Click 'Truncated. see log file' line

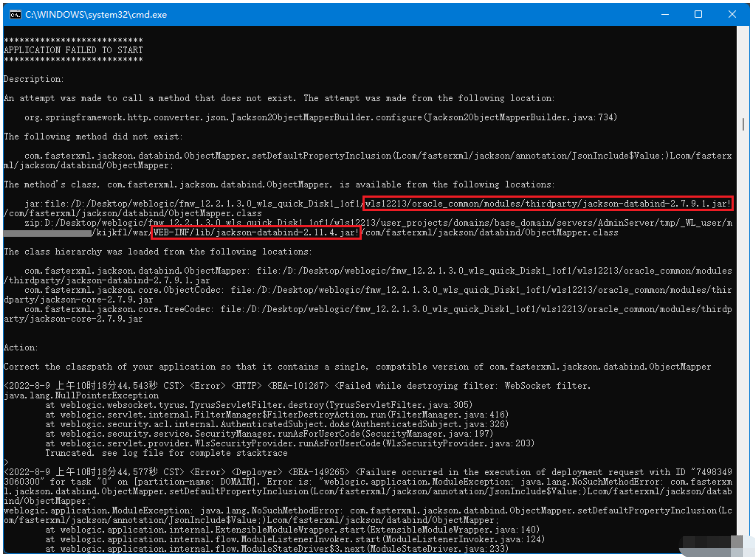click(166, 453)
